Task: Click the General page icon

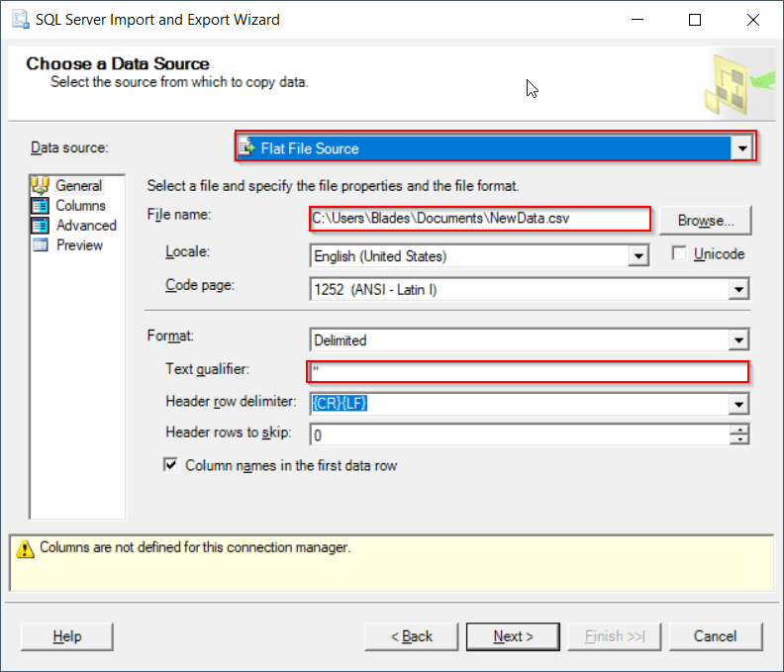Action: [41, 185]
